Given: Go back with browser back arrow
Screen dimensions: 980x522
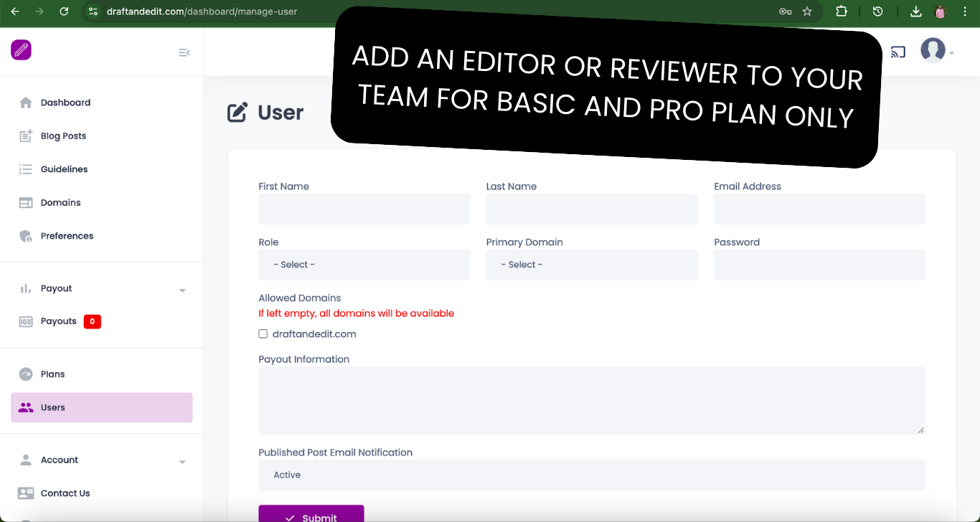Looking at the screenshot, I should coord(15,11).
